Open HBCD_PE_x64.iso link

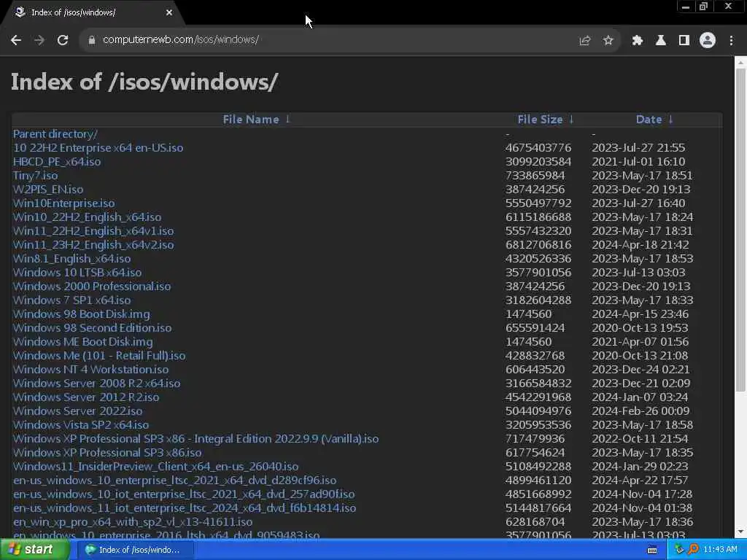tap(57, 161)
